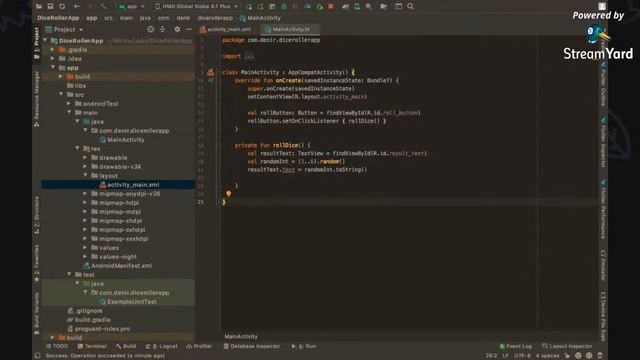This screenshot has height=360, width=640.
Task: Open the Project view selector dropdown
Action: point(64,29)
